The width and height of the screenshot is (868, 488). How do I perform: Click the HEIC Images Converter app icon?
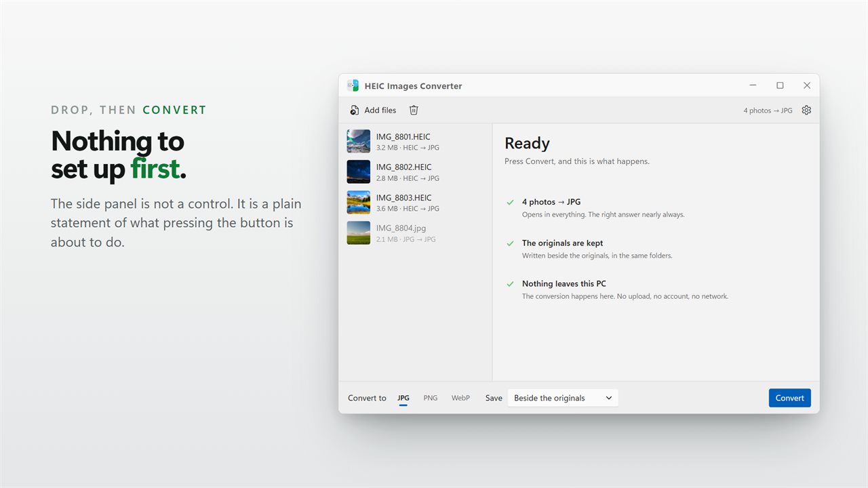click(x=353, y=85)
